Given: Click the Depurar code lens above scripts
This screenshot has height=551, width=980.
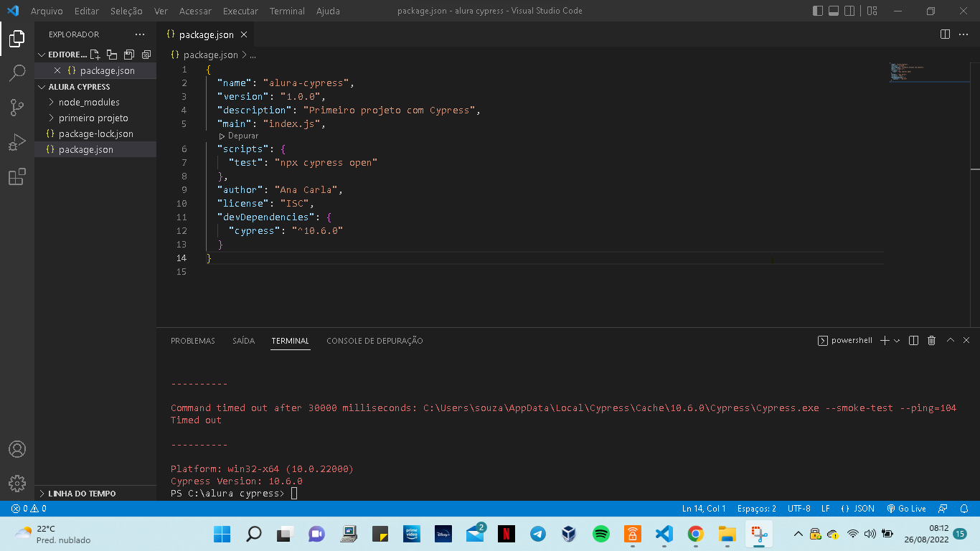Looking at the screenshot, I should [x=239, y=136].
